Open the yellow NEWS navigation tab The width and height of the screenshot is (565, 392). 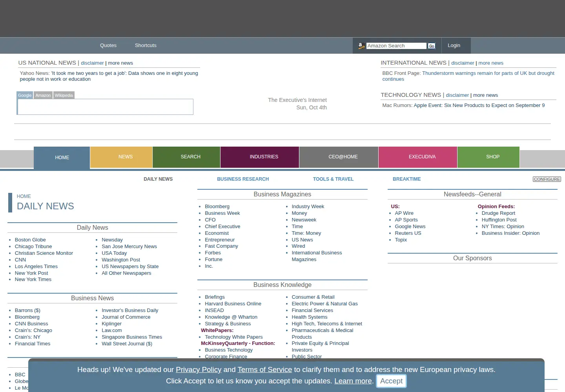[x=121, y=157]
